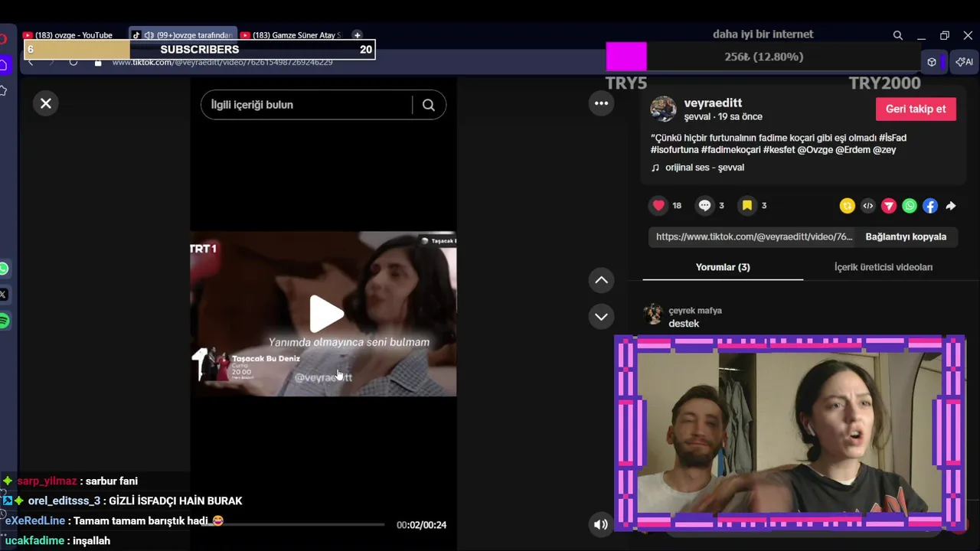The width and height of the screenshot is (980, 551).
Task: Click the embed code icon
Action: coord(867,206)
